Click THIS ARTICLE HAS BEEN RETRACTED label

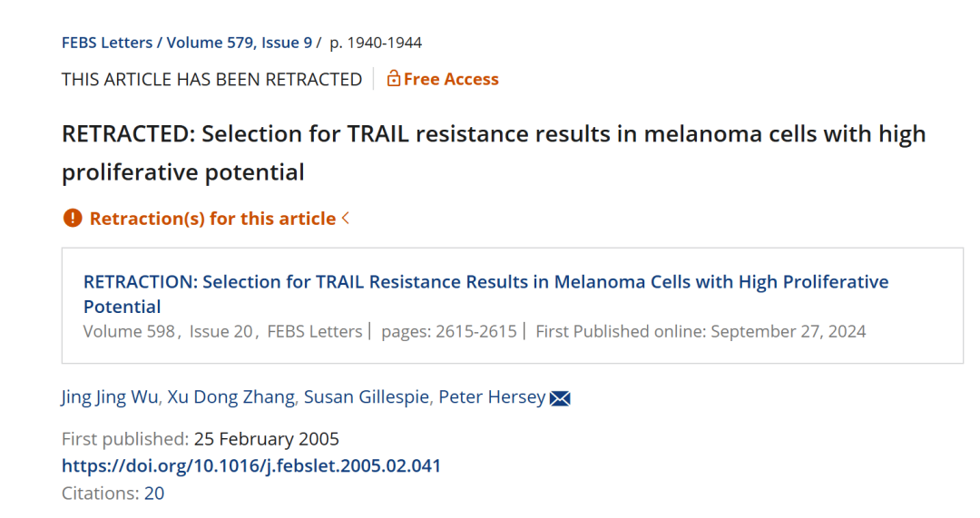211,79
